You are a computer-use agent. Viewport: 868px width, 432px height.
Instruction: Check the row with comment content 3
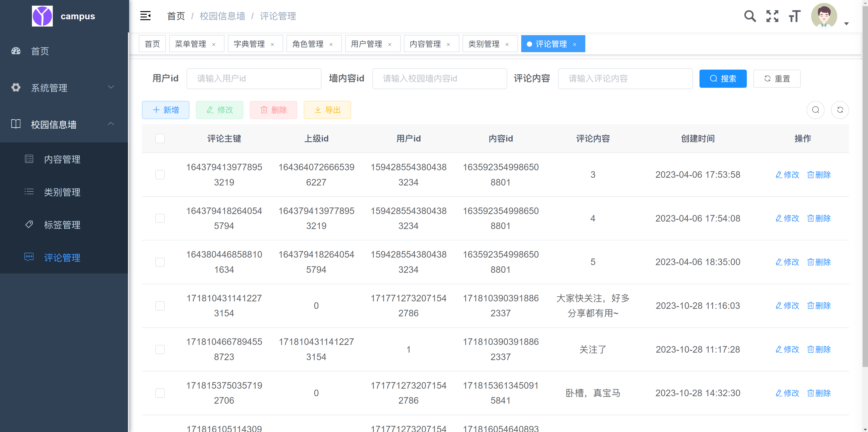pos(160,175)
